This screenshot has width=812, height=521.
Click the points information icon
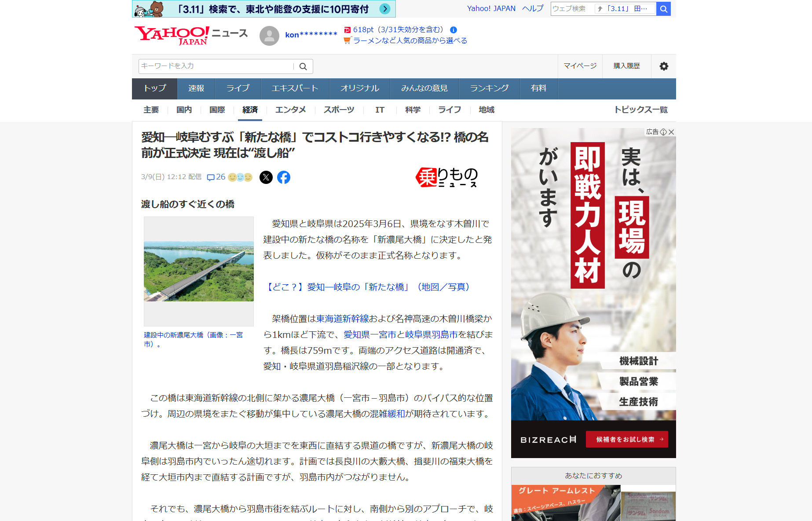(454, 30)
